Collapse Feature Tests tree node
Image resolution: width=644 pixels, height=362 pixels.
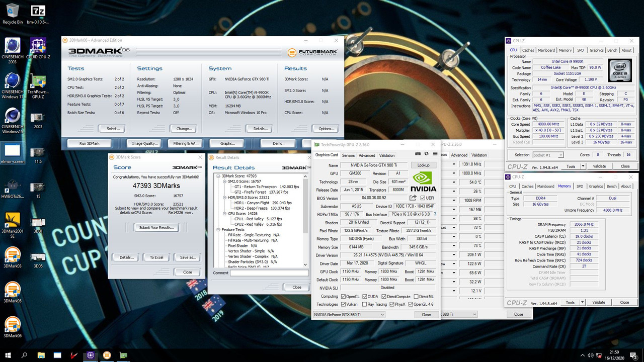tap(218, 230)
